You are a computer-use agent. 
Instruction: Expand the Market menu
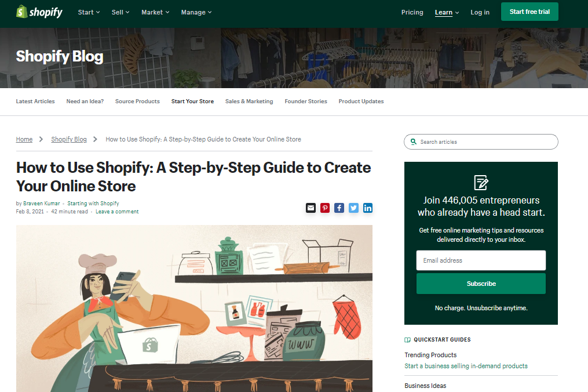pos(155,12)
